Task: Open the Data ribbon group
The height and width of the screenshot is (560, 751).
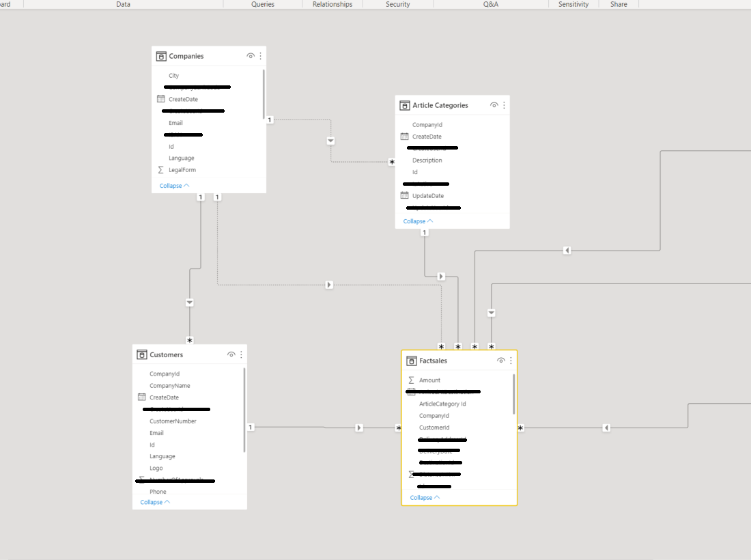Action: 123,4
